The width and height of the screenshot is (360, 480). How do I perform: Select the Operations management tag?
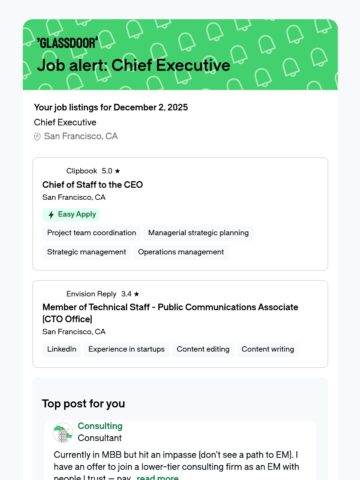[x=181, y=252]
